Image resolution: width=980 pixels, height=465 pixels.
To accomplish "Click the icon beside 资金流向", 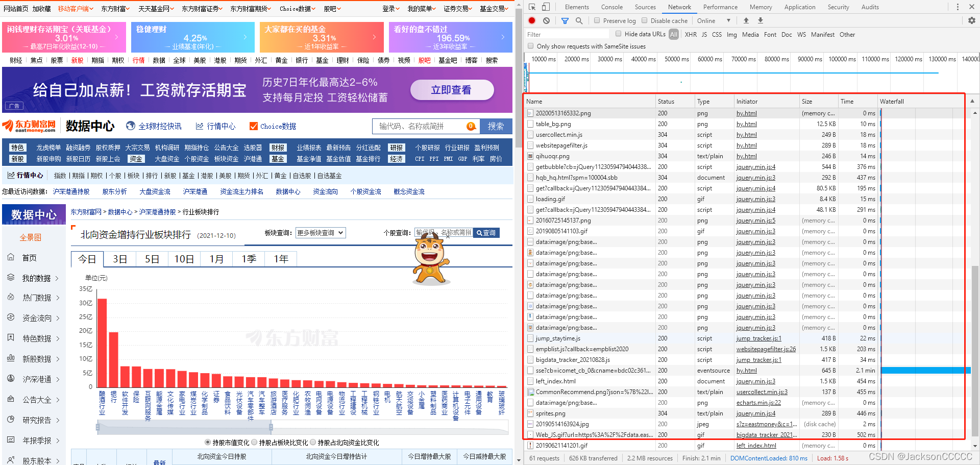I will click(11, 317).
